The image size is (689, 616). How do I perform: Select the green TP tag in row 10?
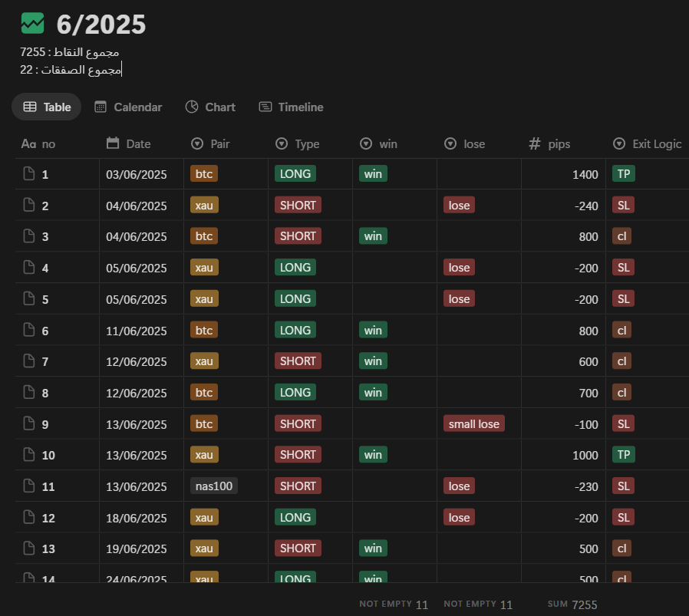[623, 455]
